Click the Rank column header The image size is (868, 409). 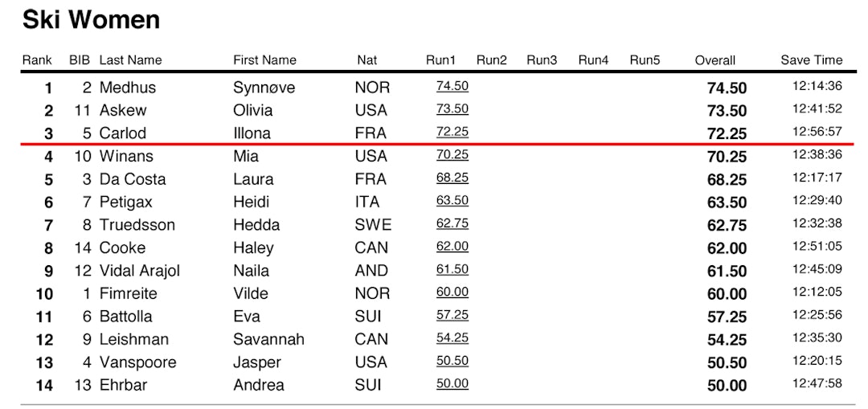[37, 60]
